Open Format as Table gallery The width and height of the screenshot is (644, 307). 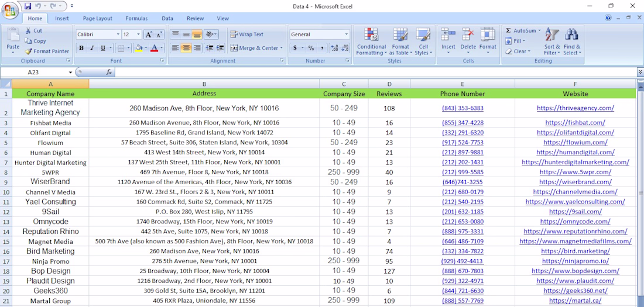400,41
